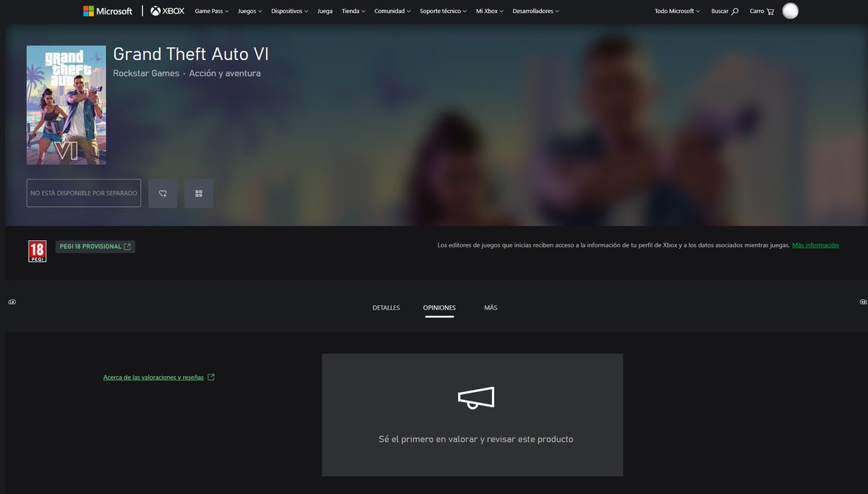Click the left LB bumper navigation icon
The height and width of the screenshot is (494, 868).
(12, 302)
